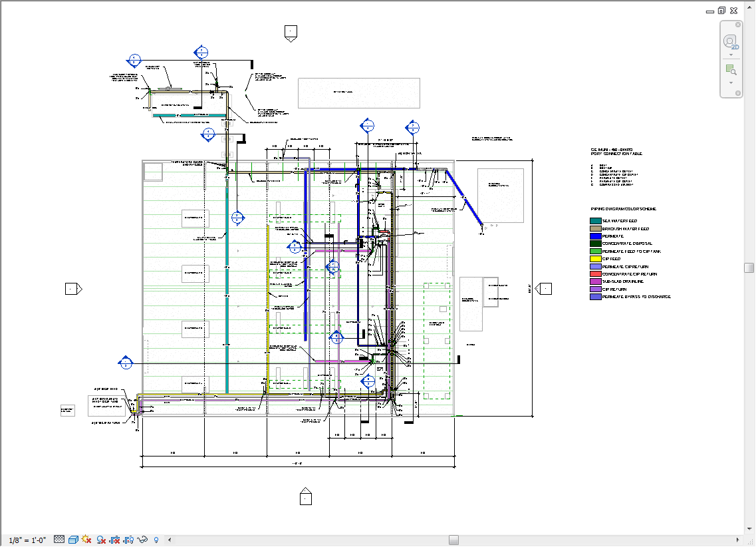Open the 2D Steering Wheel
The image size is (756, 547).
(731, 42)
